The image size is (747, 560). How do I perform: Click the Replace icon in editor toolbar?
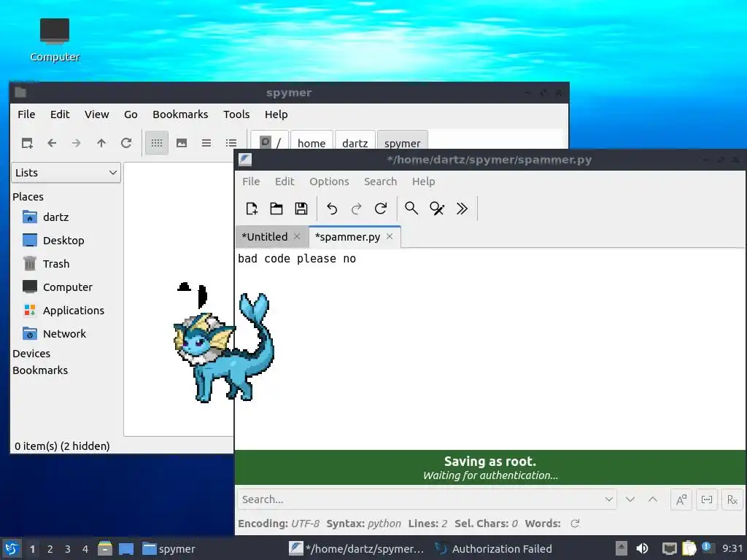pos(437,209)
